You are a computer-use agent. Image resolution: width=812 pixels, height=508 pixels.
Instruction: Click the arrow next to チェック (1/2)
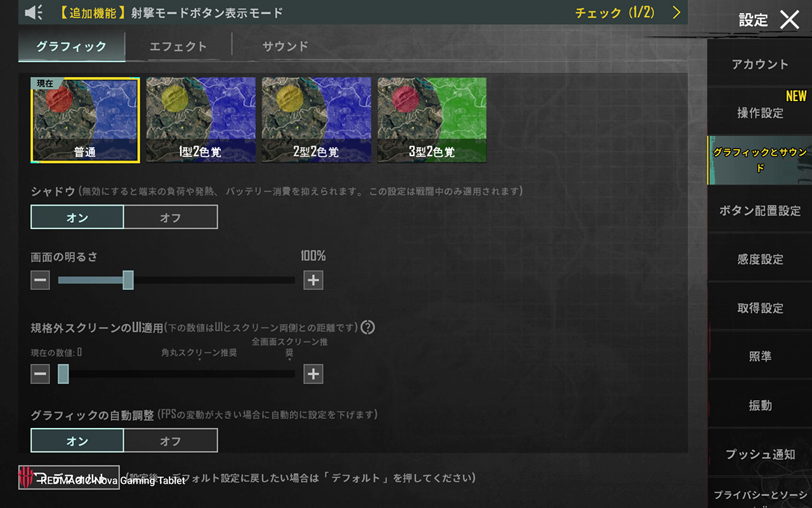coord(676,12)
